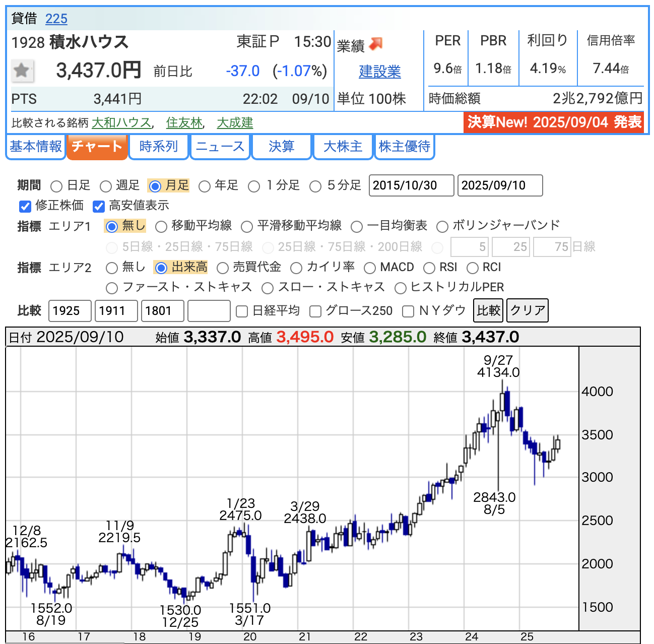Image resolution: width=654 pixels, height=644 pixels.
Task: Select 売買代金 indicator
Action: (222, 268)
